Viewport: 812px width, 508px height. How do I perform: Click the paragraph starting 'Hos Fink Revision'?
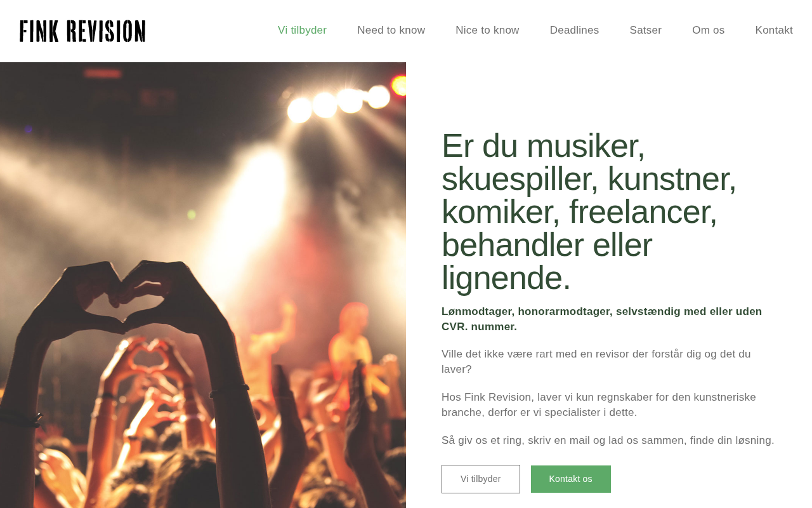[599, 404]
